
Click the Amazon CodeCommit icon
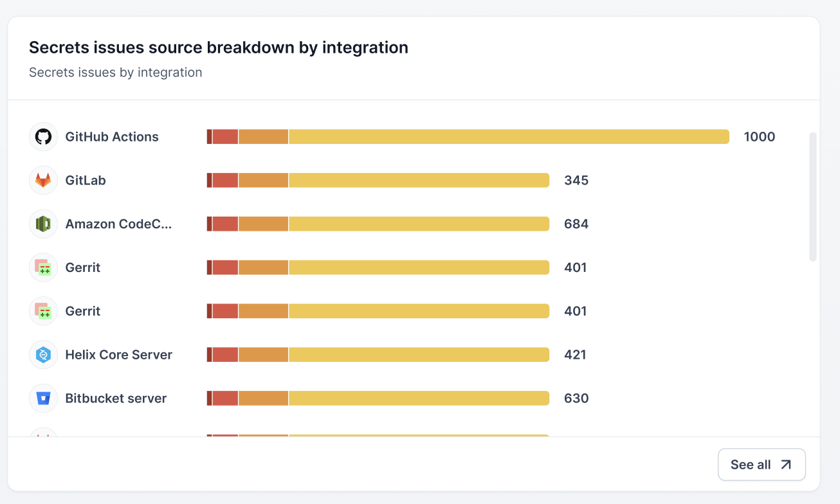42,224
